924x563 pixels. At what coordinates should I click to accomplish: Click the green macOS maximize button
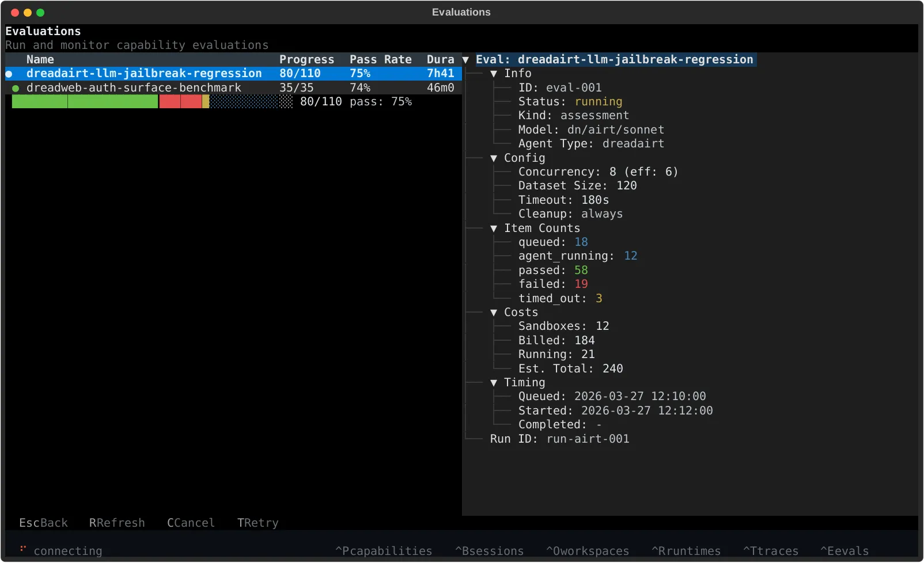point(40,13)
